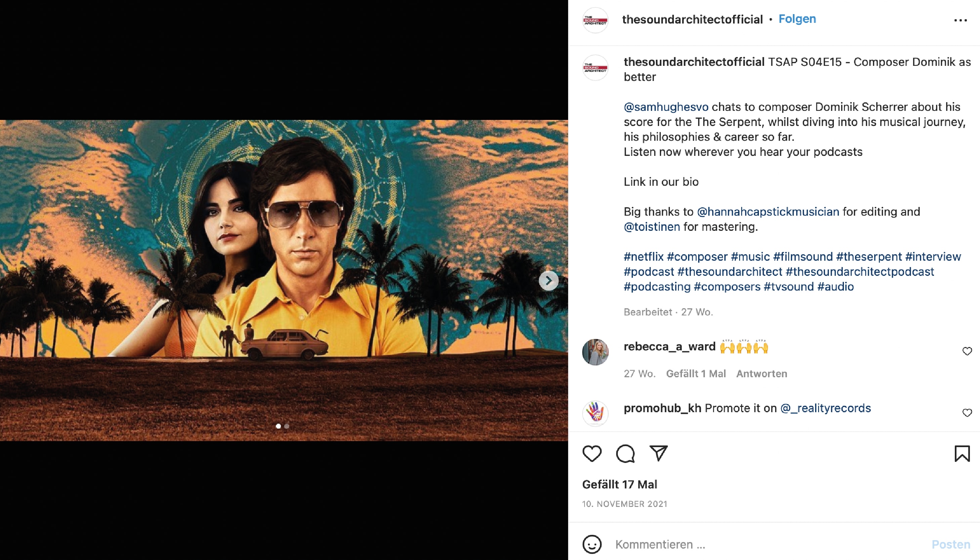Select the second carousel dot indicator
Image resolution: width=980 pixels, height=560 pixels.
click(x=287, y=426)
